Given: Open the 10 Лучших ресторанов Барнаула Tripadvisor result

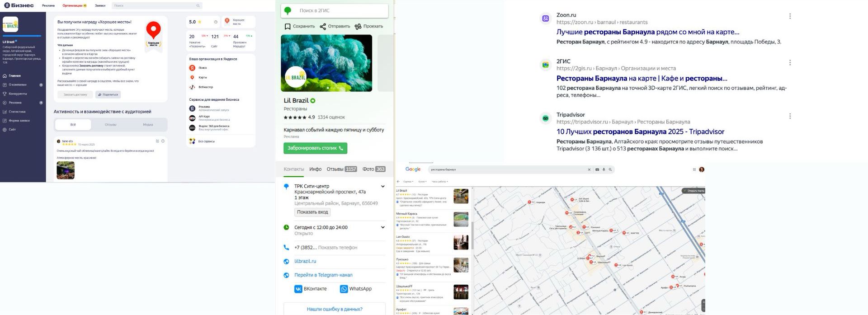Looking at the screenshot, I should click(640, 132).
